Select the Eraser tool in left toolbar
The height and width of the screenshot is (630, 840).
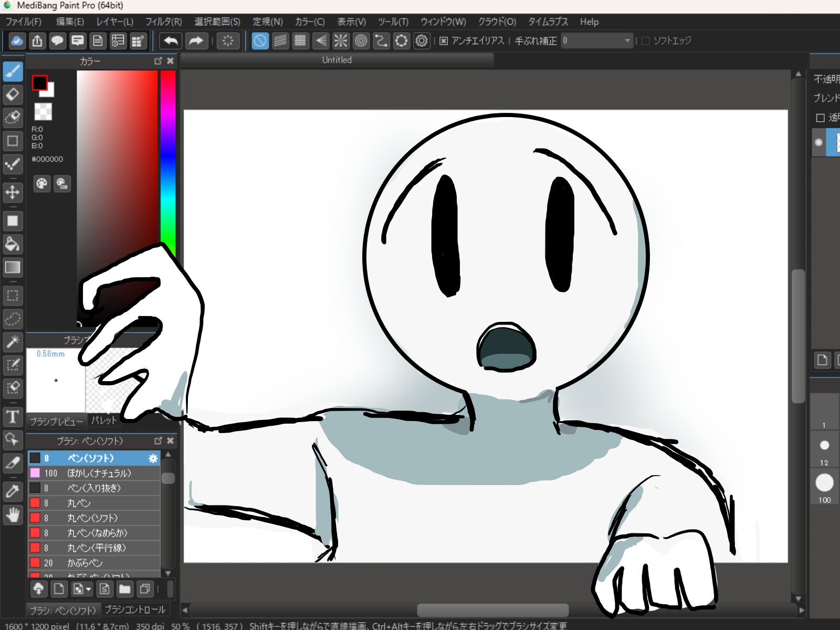[13, 94]
